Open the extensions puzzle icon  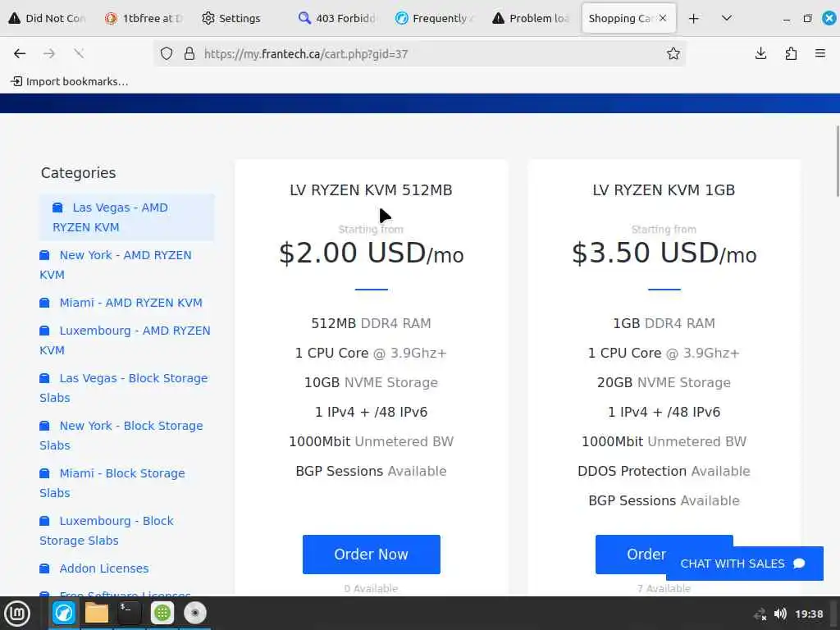tap(791, 53)
